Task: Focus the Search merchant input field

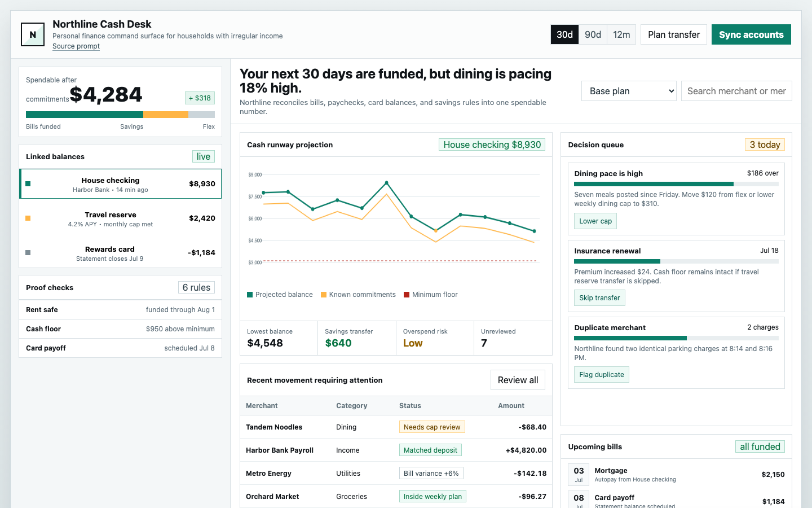Action: point(736,91)
